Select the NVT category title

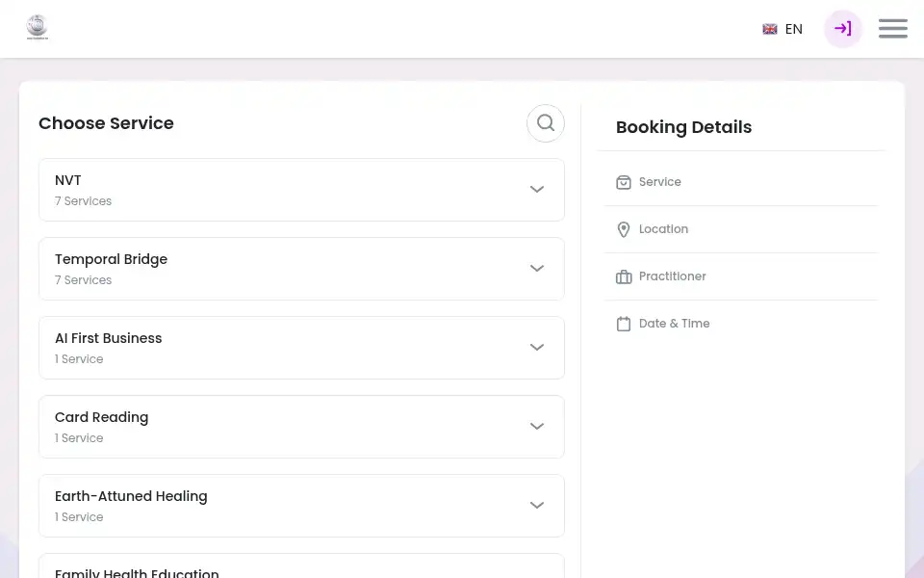(x=67, y=180)
